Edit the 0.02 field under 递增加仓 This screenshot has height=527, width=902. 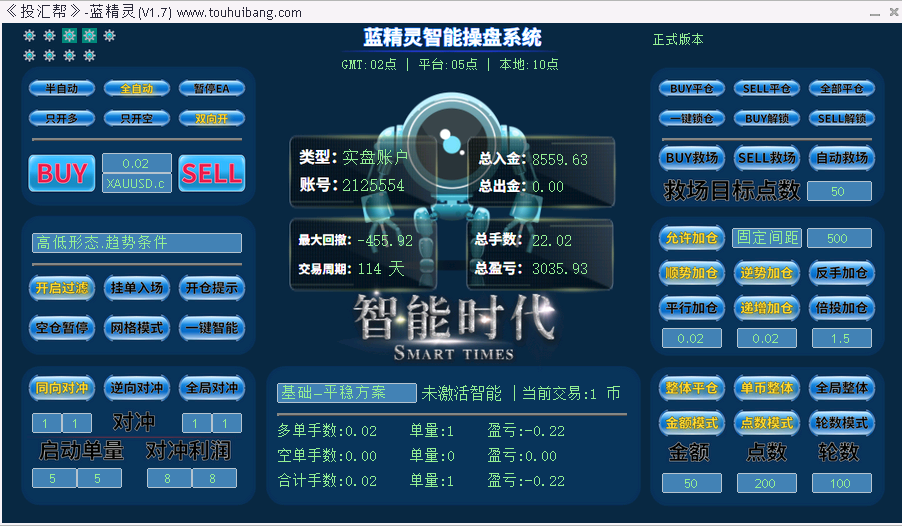[767, 338]
